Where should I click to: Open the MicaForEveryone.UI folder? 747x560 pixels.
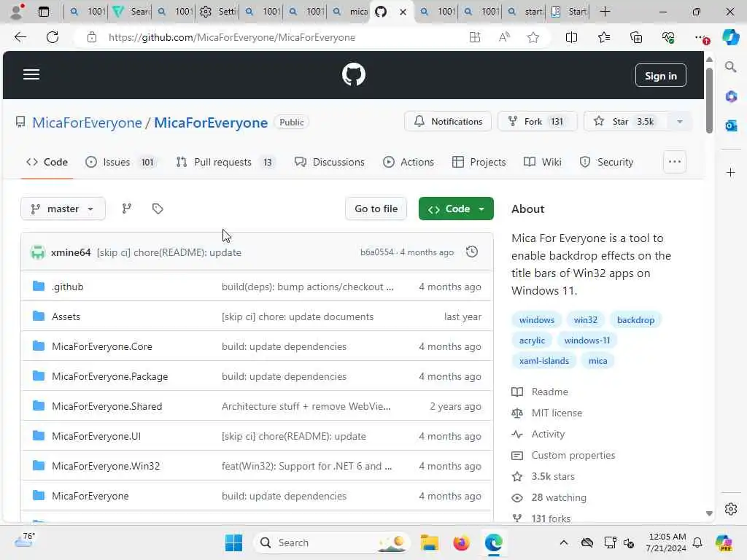[96, 436]
